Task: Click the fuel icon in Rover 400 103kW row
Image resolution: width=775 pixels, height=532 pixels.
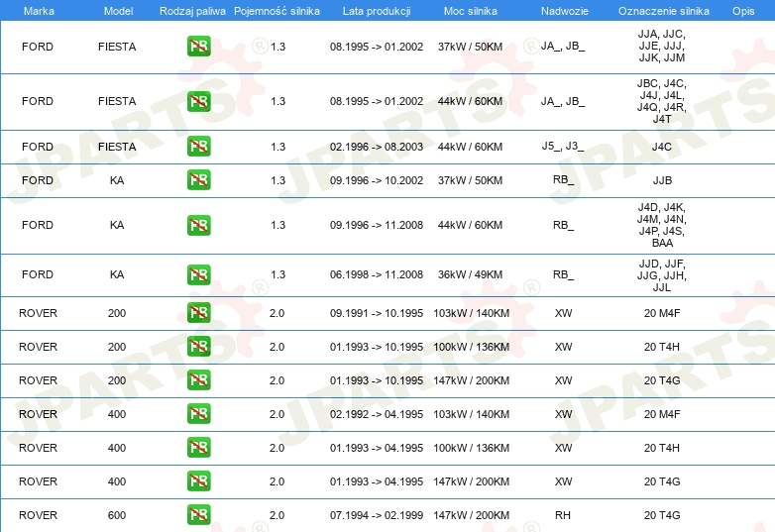Action: (x=198, y=413)
